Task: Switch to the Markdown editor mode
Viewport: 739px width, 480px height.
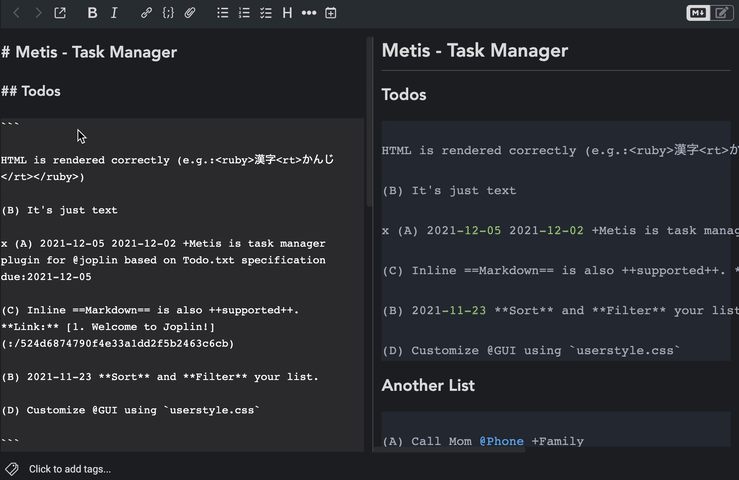Action: [x=697, y=13]
